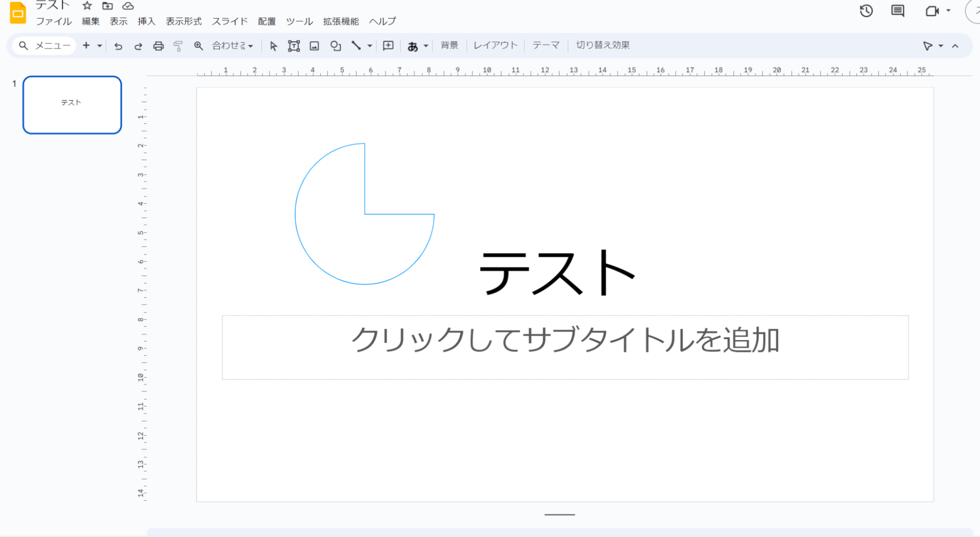This screenshot has height=537, width=980.
Task: Star the テスト document
Action: tap(87, 6)
